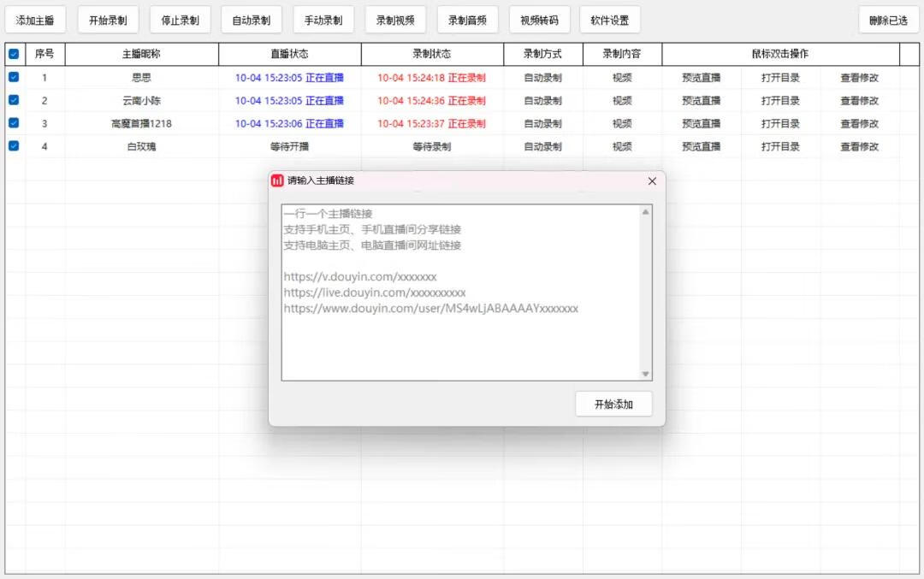This screenshot has height=579, width=924.
Task: Select 录制音频 recording content
Action: coord(467,19)
